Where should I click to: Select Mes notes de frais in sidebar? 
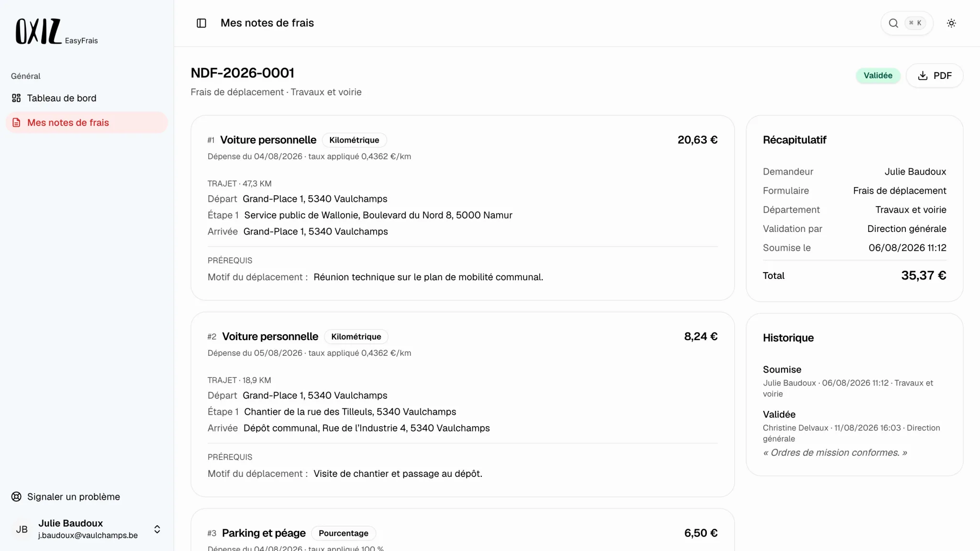tap(87, 122)
